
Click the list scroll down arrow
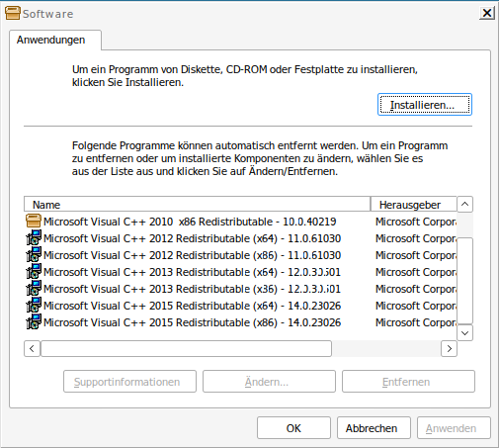[464, 332]
